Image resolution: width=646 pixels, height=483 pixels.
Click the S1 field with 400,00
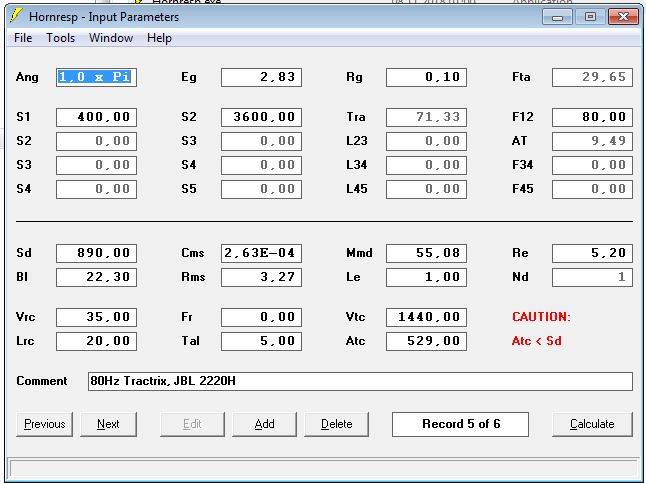tap(96, 117)
